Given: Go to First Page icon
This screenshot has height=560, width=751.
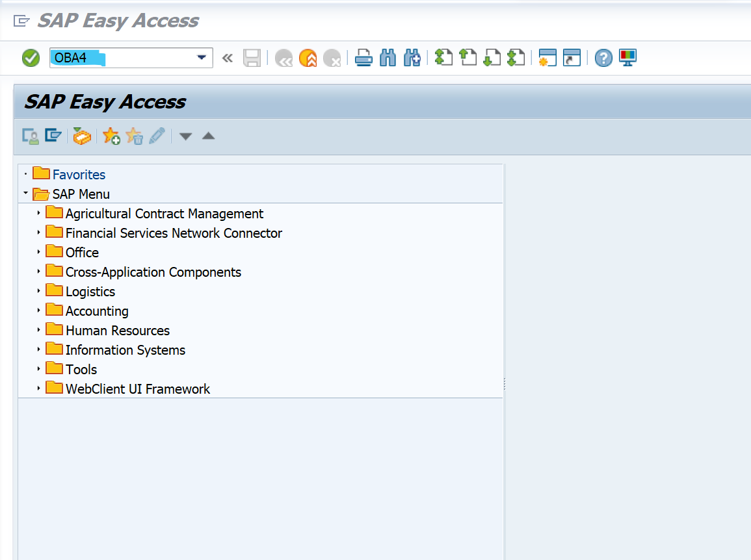Looking at the screenshot, I should [x=443, y=58].
